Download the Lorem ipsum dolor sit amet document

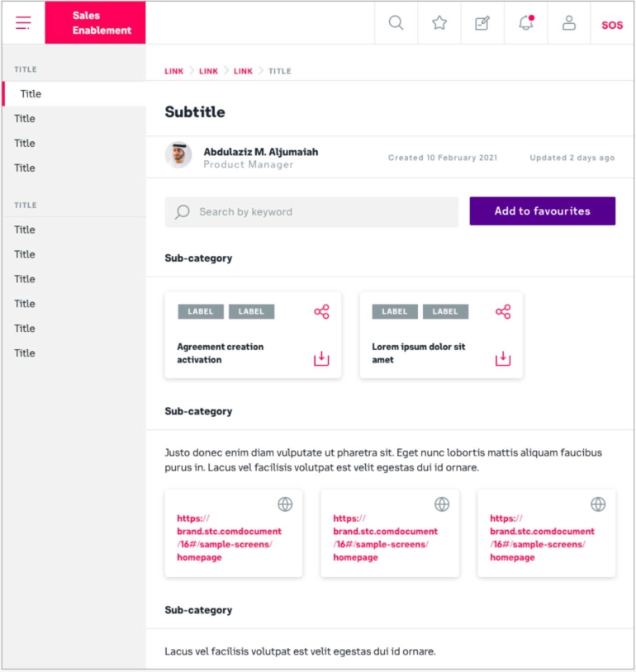[503, 358]
